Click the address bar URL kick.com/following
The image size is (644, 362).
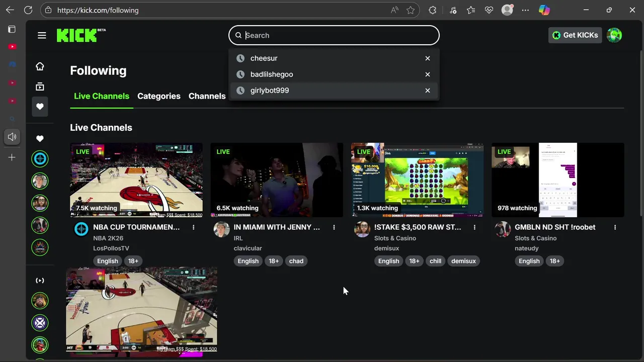(x=98, y=10)
